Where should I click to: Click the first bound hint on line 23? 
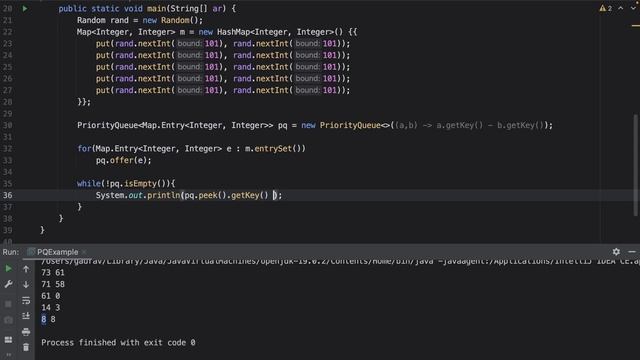(189, 44)
